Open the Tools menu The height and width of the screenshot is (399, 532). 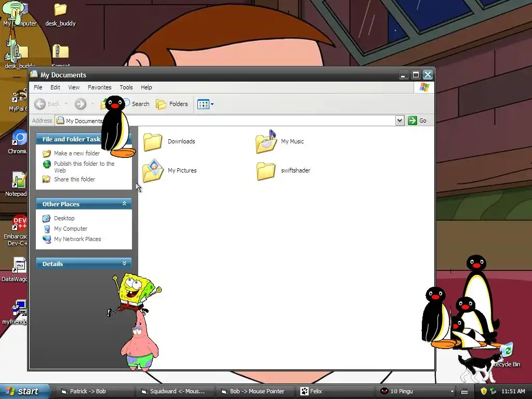point(126,87)
